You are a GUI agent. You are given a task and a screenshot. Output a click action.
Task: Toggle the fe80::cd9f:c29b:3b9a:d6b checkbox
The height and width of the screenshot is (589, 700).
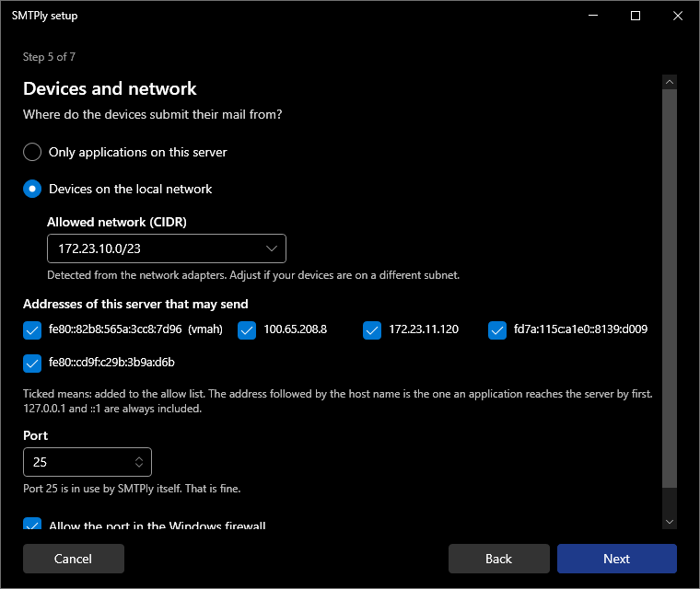pyautogui.click(x=32, y=364)
